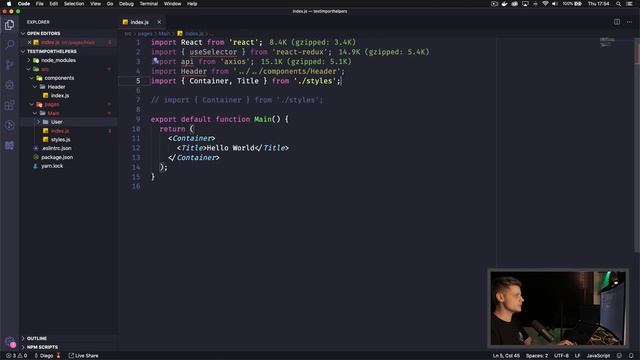This screenshot has width=640, height=360.
Task: Open the Explorer view in activity bar
Action: [9, 25]
